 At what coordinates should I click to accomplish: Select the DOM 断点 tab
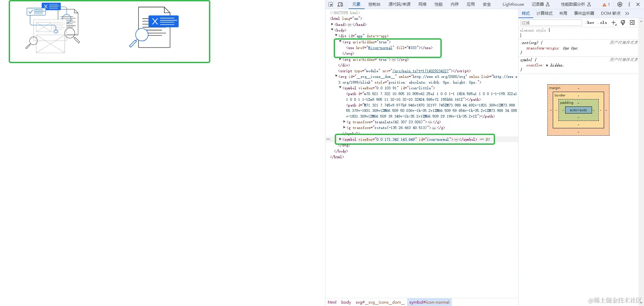coord(611,13)
